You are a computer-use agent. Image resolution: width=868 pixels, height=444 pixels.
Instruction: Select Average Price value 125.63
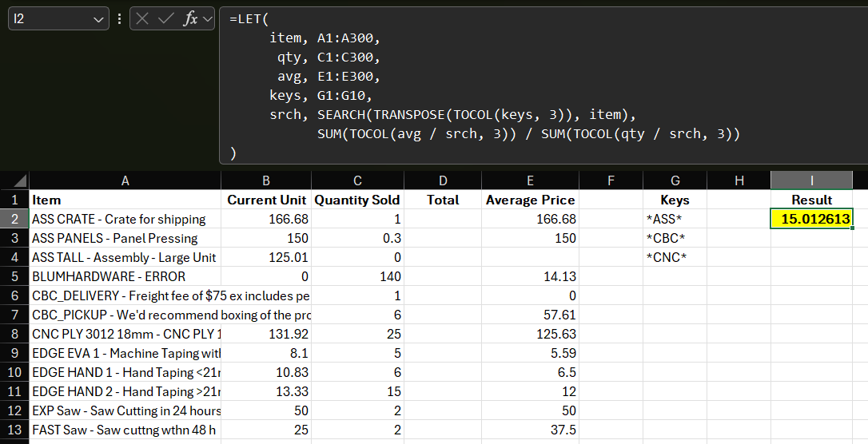click(x=531, y=334)
